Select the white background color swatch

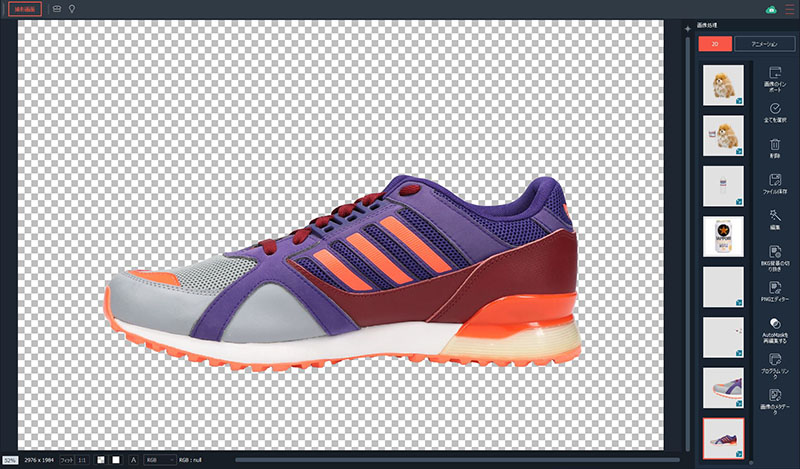116,460
